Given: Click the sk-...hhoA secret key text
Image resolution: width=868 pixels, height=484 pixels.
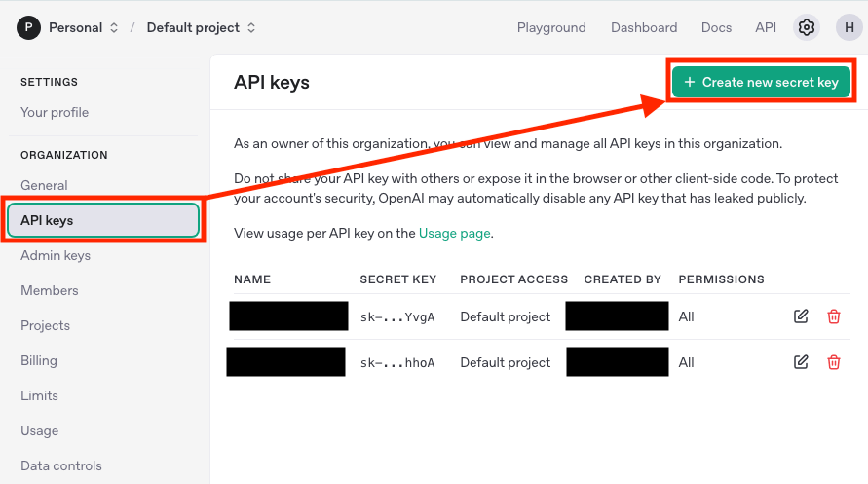Looking at the screenshot, I should [397, 363].
